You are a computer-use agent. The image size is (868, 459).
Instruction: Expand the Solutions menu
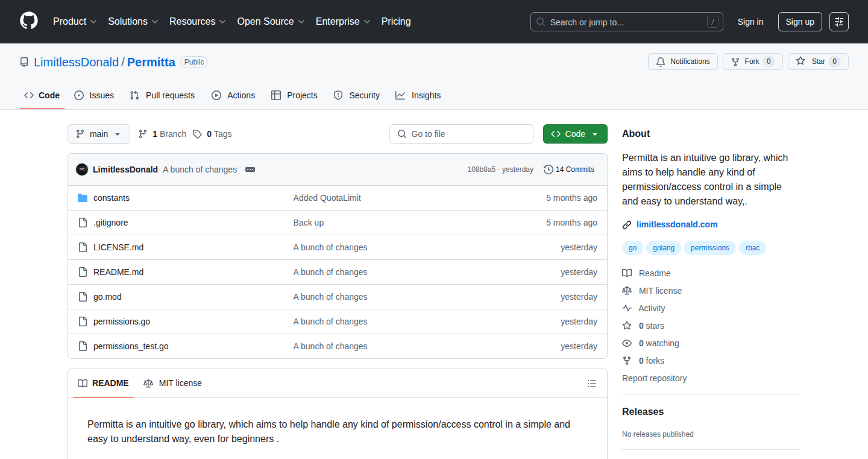pos(133,22)
